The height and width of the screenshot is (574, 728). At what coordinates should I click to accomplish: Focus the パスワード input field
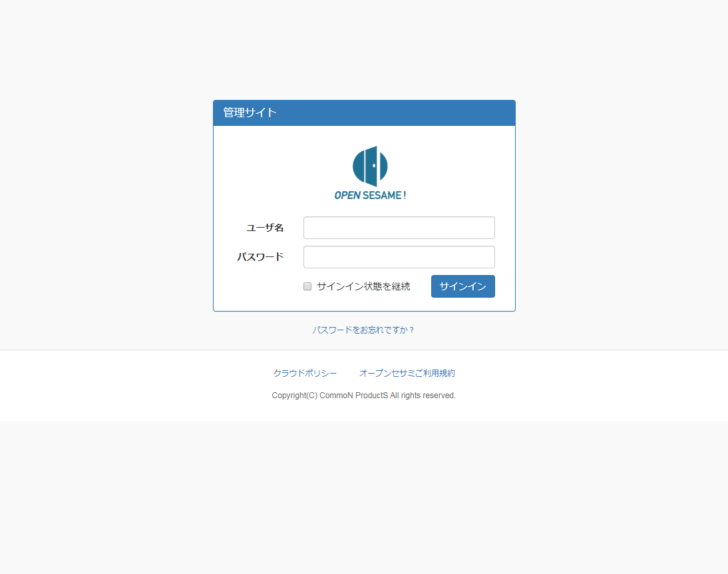(399, 257)
